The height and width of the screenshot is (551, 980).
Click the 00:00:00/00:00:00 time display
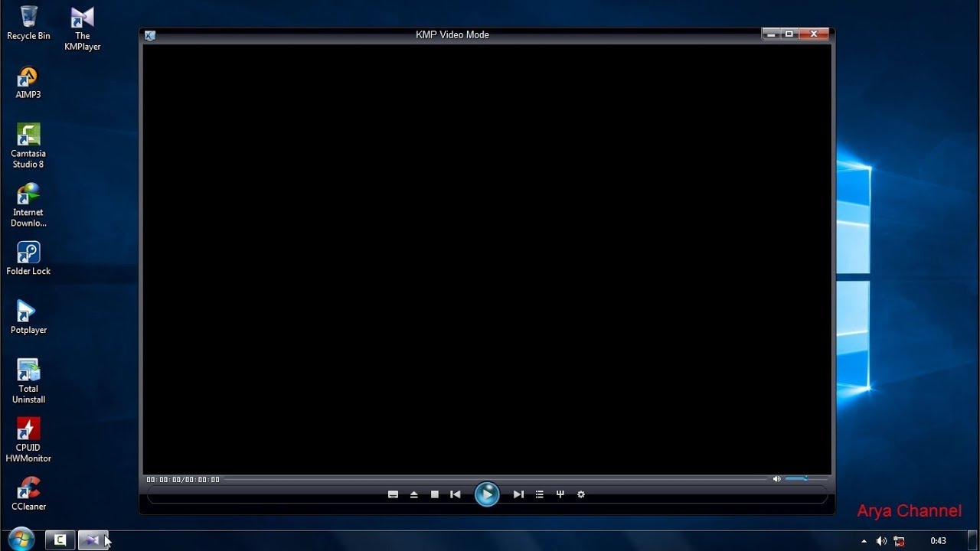[x=183, y=480]
